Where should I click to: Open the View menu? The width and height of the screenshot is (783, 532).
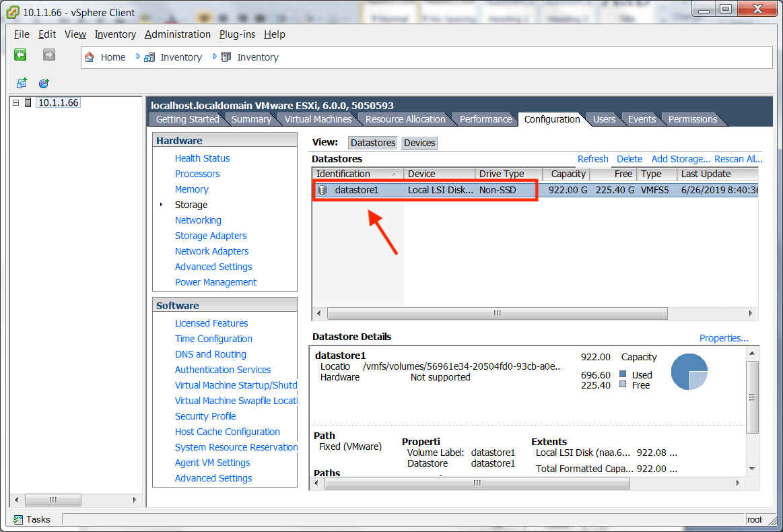(x=75, y=34)
